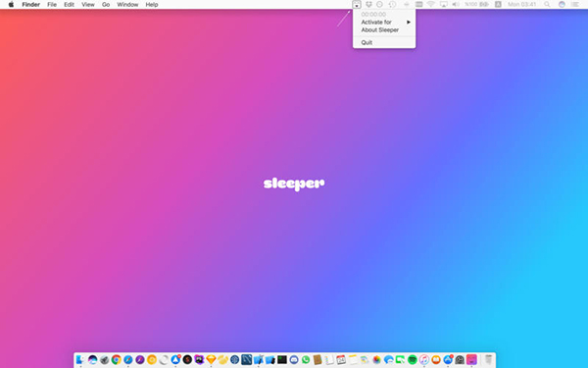Open the input source A menu

pos(498,5)
